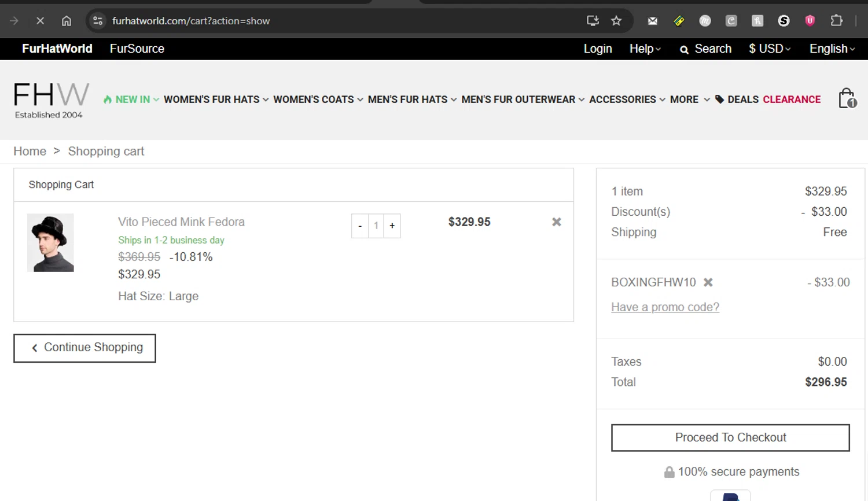This screenshot has height=501, width=868.
Task: Click the BOXINGFHW10 promo code text
Action: pos(653,282)
